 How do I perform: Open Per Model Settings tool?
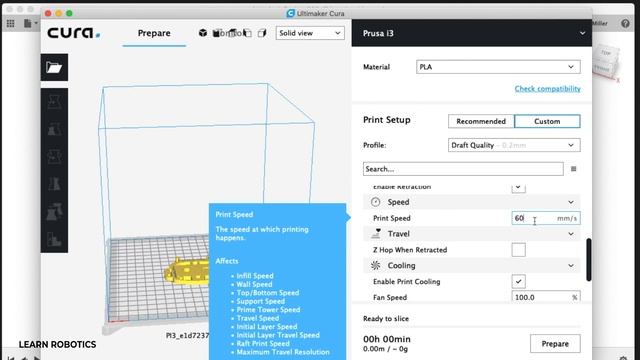click(54, 211)
